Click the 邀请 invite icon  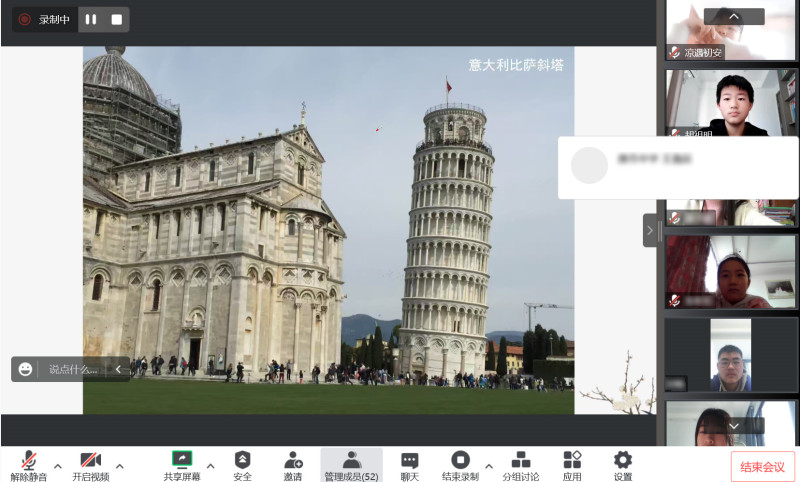click(x=292, y=465)
